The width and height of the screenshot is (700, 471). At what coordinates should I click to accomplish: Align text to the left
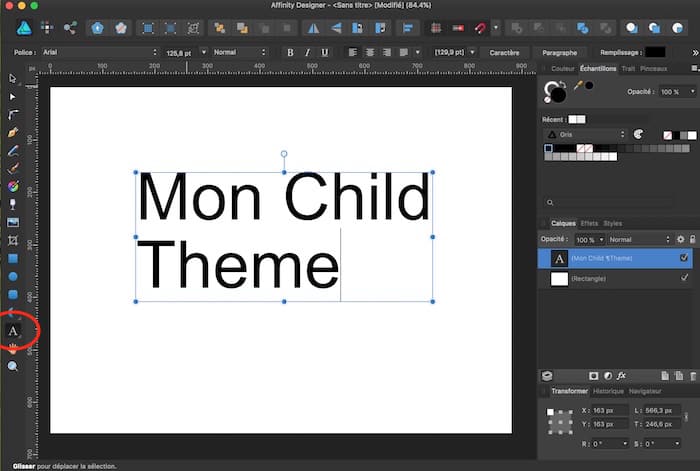(352, 53)
